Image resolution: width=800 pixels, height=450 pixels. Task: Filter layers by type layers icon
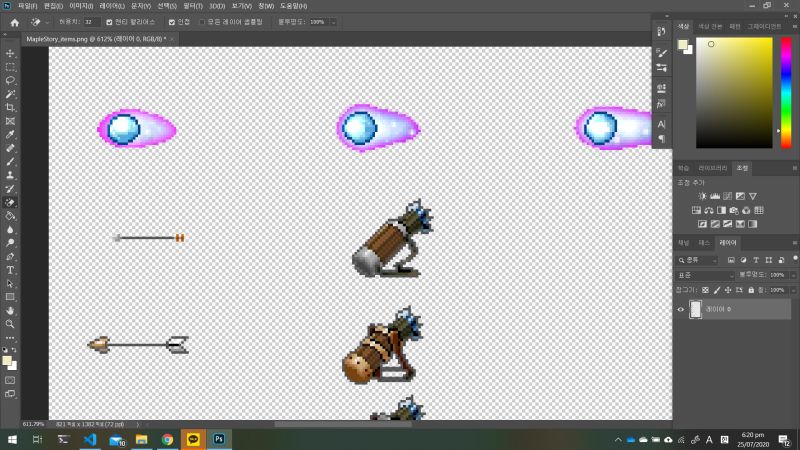[756, 260]
